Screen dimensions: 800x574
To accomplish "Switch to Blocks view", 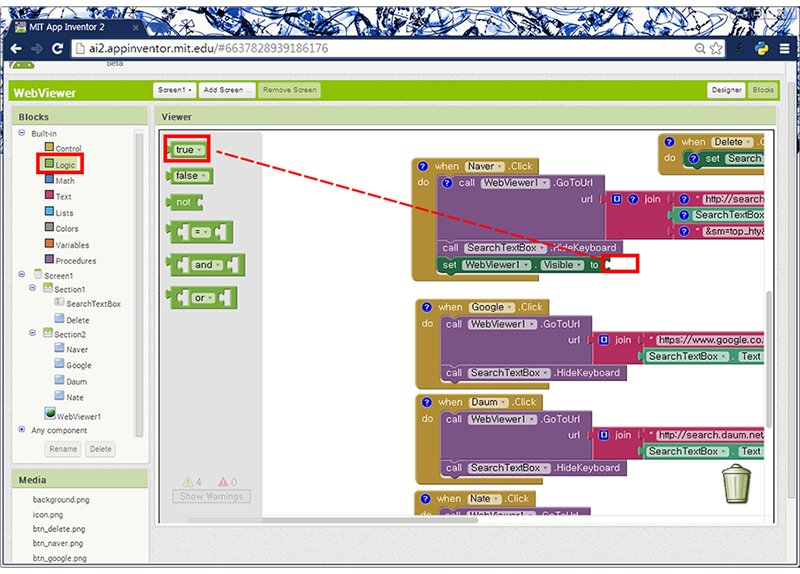I will [763, 90].
